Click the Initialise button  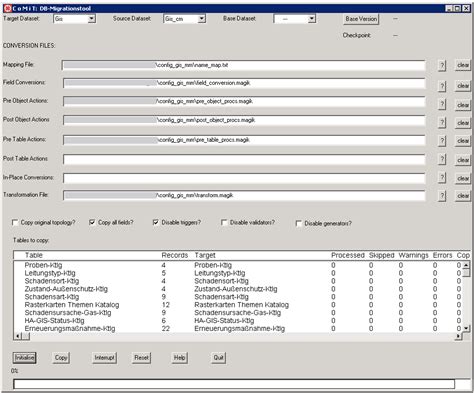coord(25,358)
